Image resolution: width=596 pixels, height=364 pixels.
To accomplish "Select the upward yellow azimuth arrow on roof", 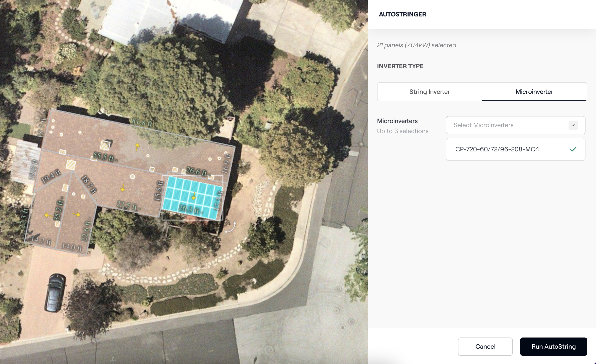I will [x=137, y=147].
